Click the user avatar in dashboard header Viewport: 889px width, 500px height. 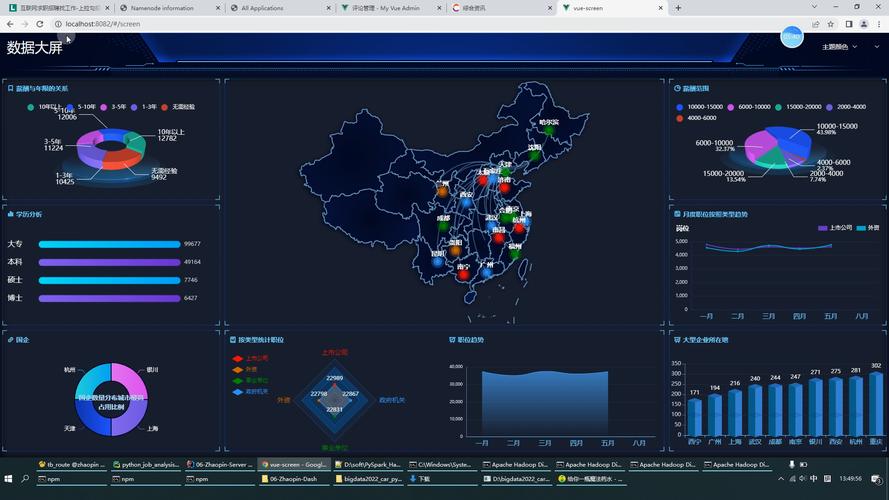(792, 37)
